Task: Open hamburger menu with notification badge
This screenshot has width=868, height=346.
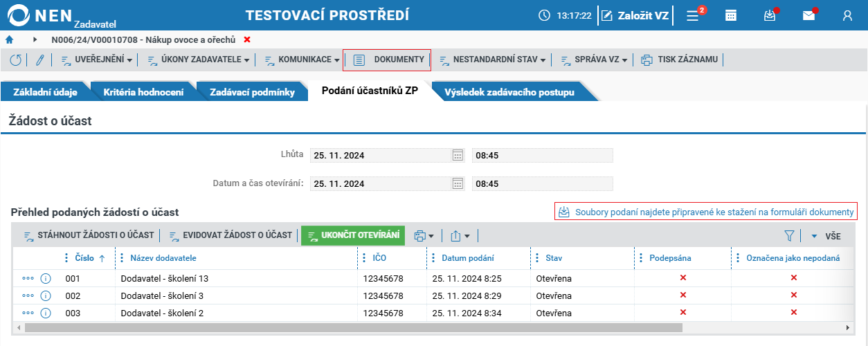Action: (x=693, y=15)
